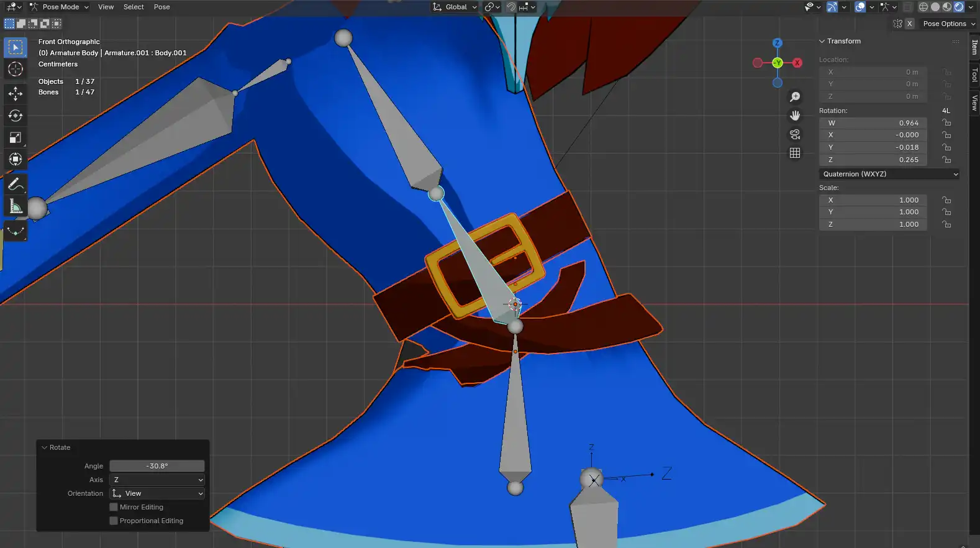
Task: Open the Orientation View dropdown
Action: click(157, 493)
